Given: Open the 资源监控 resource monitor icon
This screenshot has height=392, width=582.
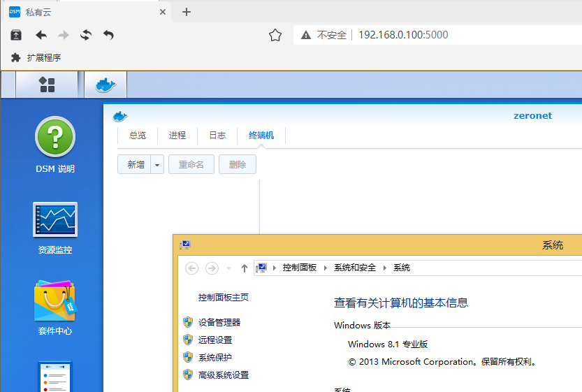Looking at the screenshot, I should tap(55, 219).
